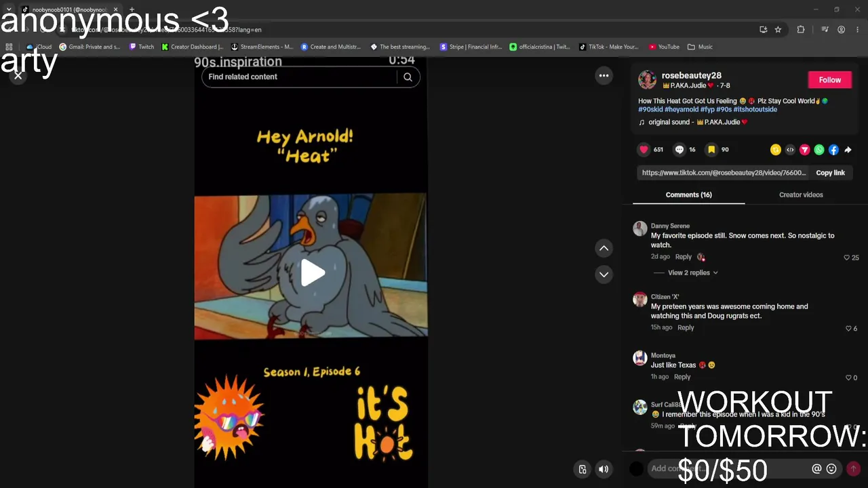Viewport: 868px width, 488px height.
Task: Click the Add comment input field
Action: pos(728,468)
